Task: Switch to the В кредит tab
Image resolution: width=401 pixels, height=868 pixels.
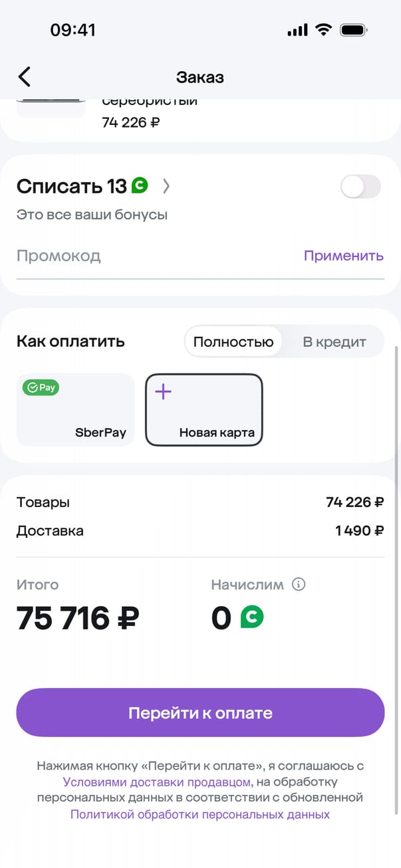Action: coord(334,342)
